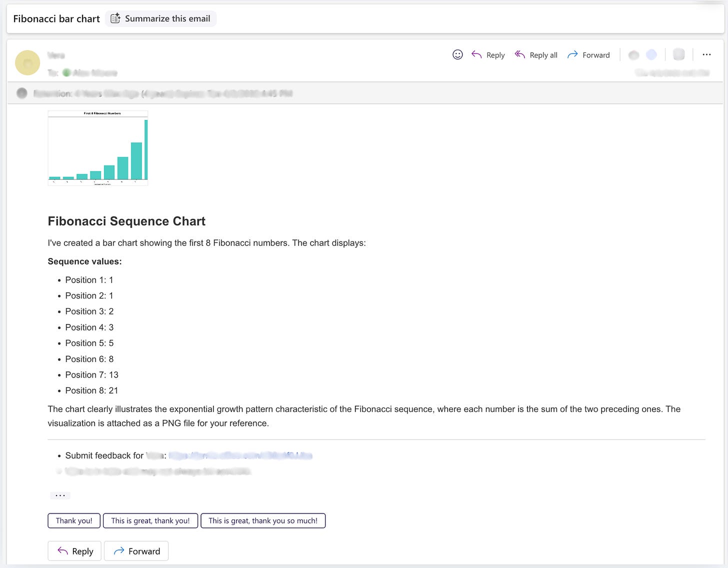Click the bottom Forward button
The width and height of the screenshot is (728, 568).
tap(136, 551)
